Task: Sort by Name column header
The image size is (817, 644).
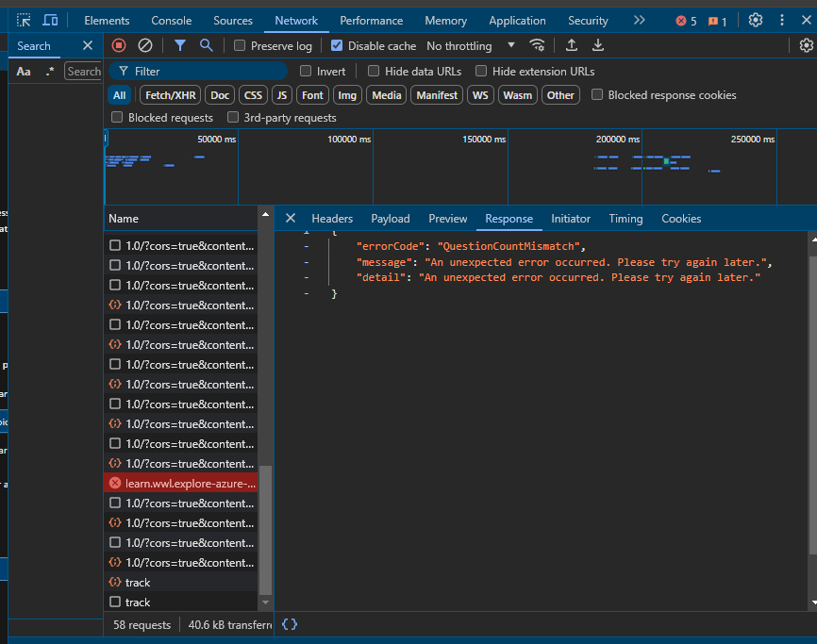Action: coord(181,219)
